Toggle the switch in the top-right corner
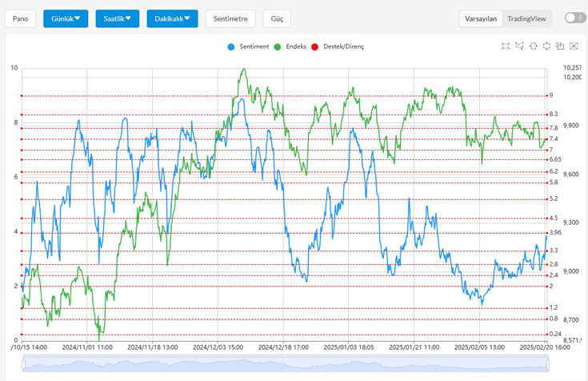The image size is (588, 381). pos(574,18)
